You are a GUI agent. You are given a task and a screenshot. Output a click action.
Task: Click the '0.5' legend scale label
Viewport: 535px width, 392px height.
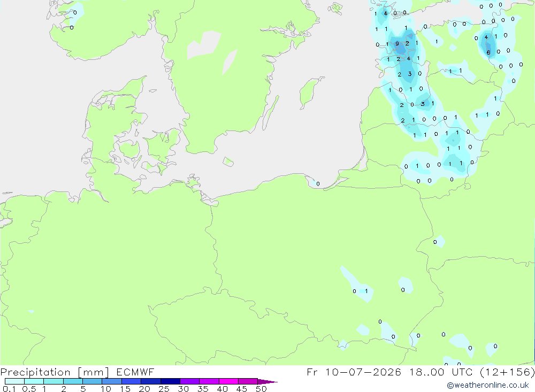point(29,389)
